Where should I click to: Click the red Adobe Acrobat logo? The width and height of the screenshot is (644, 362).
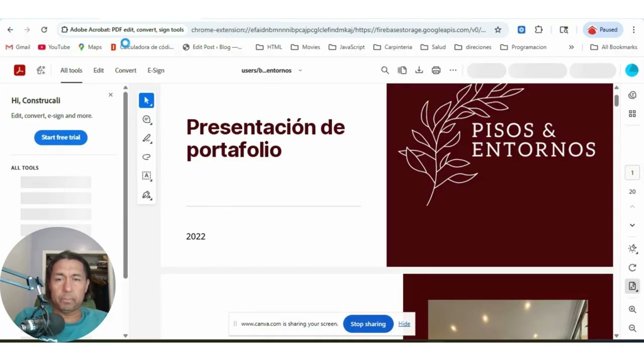(20, 70)
